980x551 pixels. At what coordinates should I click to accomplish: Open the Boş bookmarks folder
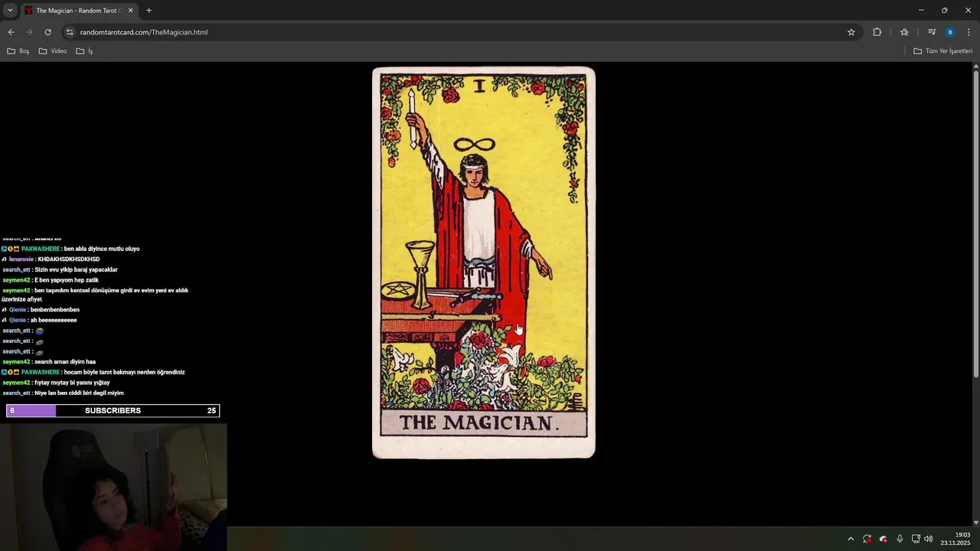pyautogui.click(x=18, y=51)
